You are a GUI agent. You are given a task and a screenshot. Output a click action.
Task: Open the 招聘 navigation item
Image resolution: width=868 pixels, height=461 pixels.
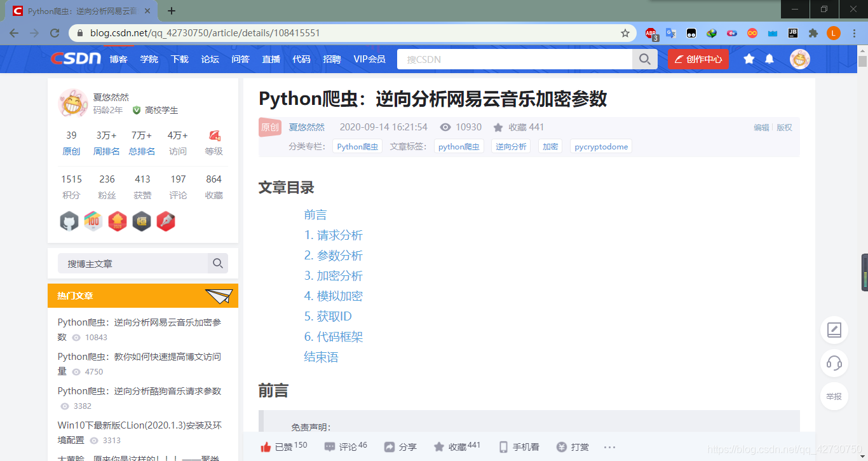pos(332,59)
